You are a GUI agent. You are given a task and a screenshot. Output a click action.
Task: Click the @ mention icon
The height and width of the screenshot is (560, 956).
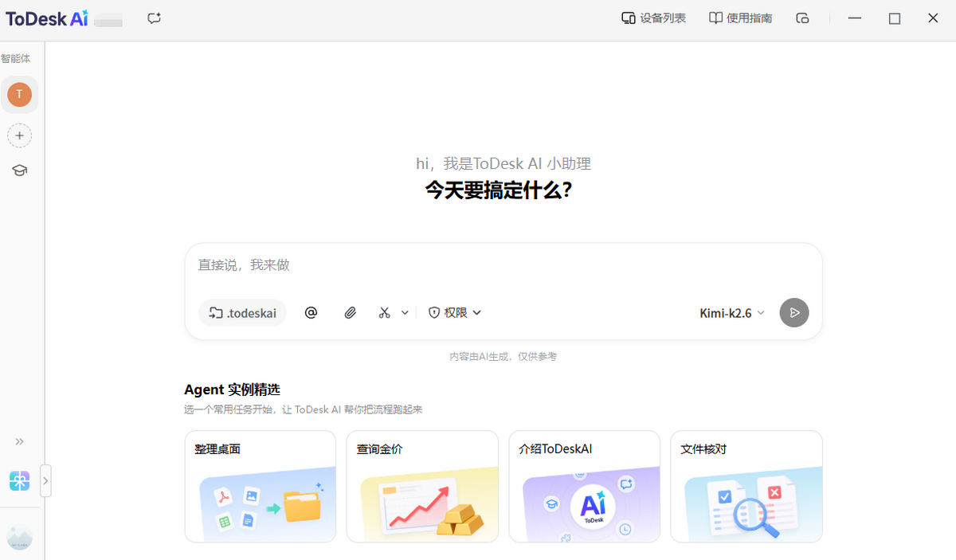[x=311, y=313]
